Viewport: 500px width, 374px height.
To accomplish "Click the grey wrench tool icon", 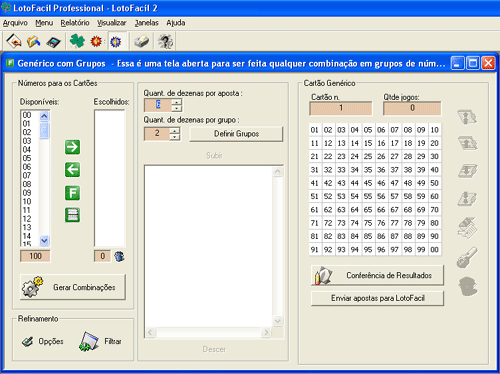I will [467, 257].
